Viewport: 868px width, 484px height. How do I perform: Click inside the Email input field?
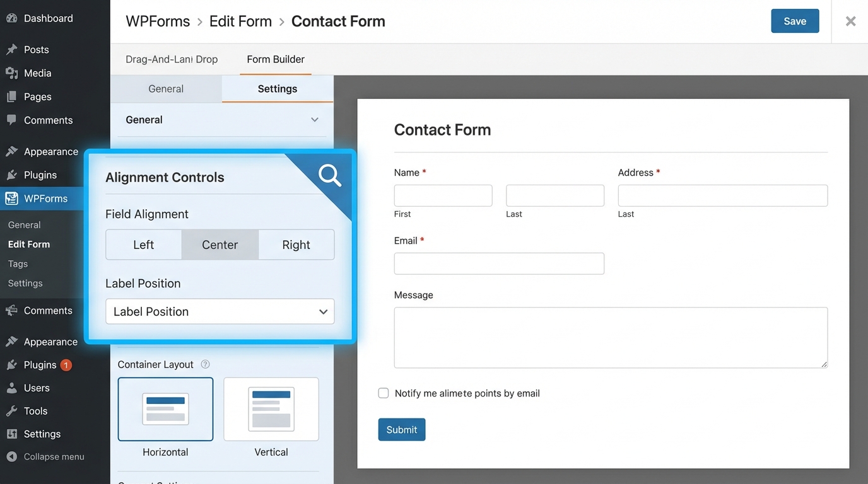pos(499,263)
